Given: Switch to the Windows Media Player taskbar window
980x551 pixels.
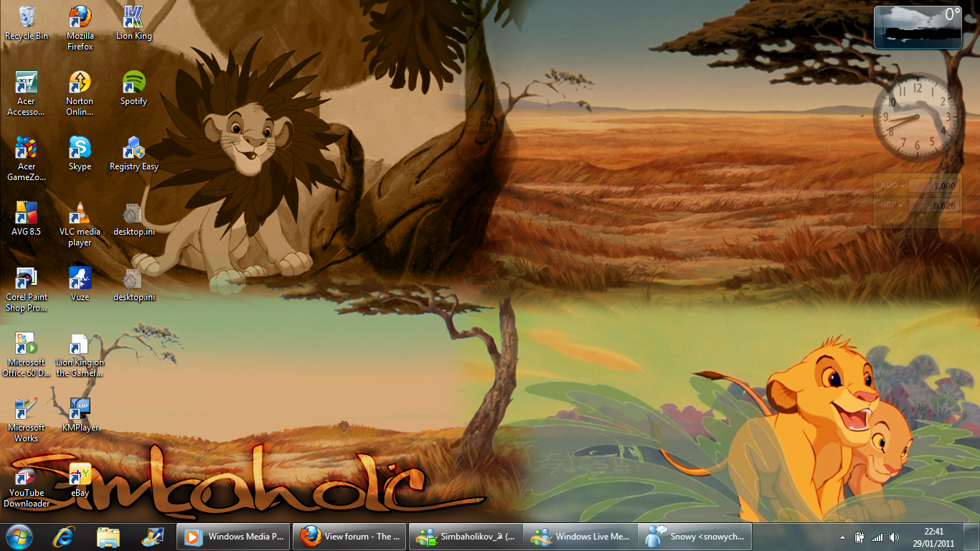Looking at the screenshot, I should pyautogui.click(x=235, y=537).
